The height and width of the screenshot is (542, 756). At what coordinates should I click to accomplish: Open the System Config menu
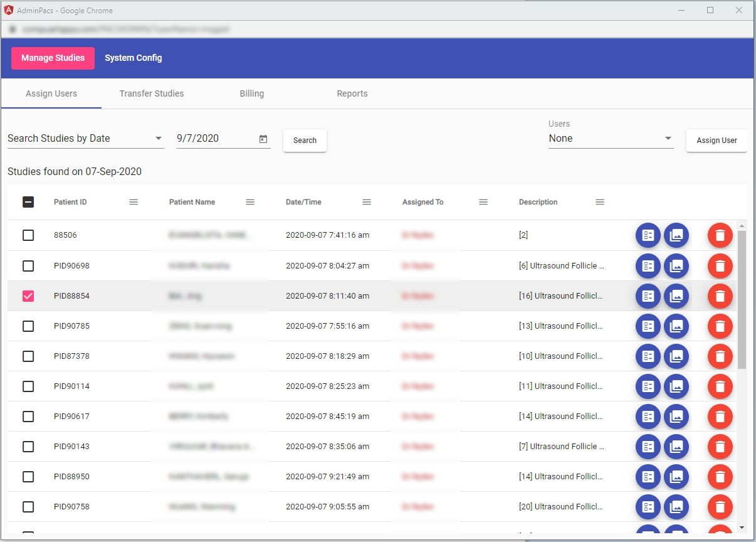tap(133, 58)
